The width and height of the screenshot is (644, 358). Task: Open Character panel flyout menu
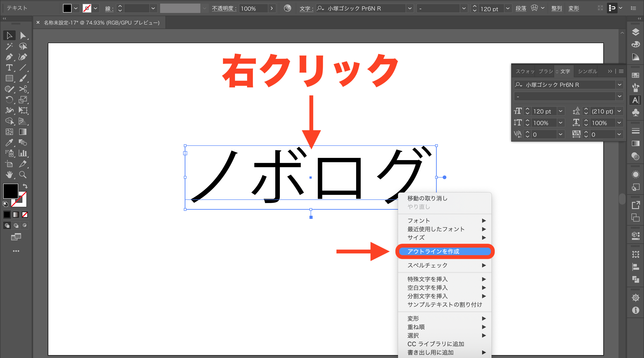621,71
